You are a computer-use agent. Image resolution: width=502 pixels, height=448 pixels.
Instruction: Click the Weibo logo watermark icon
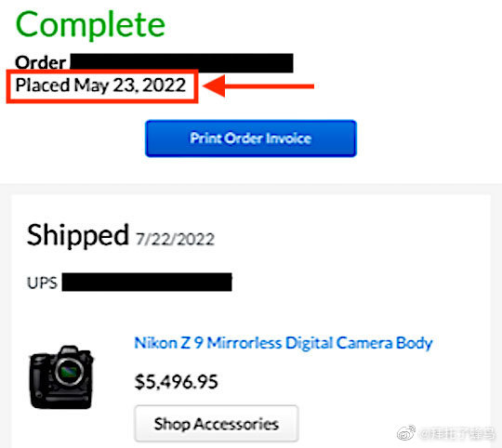[406, 433]
